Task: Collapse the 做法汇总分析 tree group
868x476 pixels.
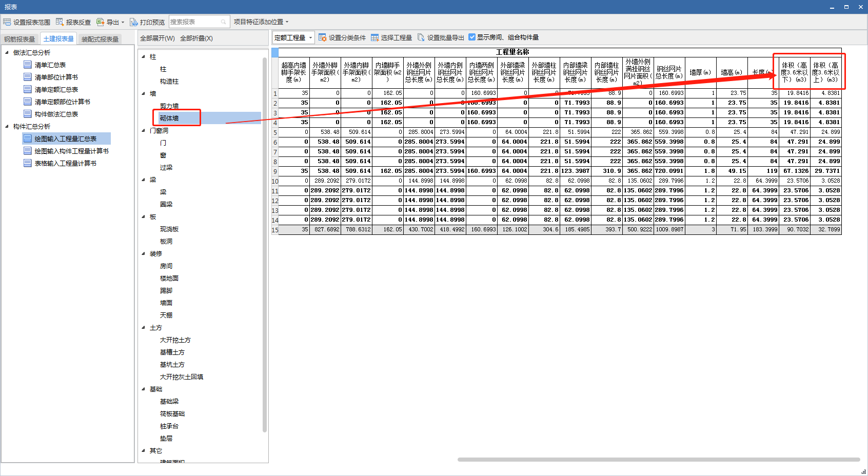Action: 7,52
